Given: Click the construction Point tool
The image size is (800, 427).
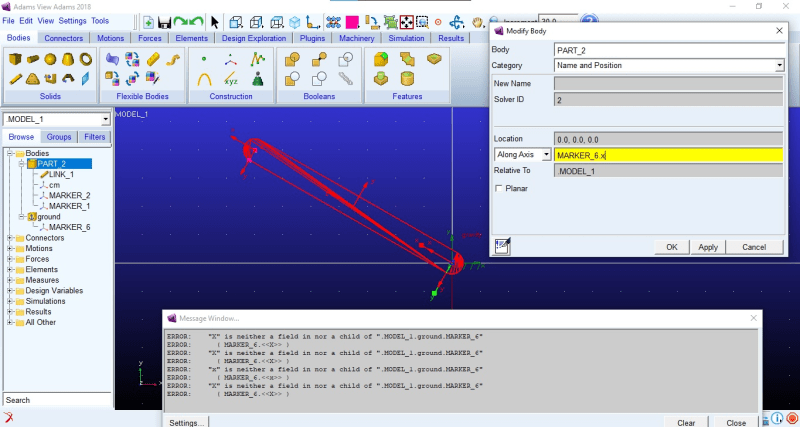Looking at the screenshot, I should click(x=204, y=59).
